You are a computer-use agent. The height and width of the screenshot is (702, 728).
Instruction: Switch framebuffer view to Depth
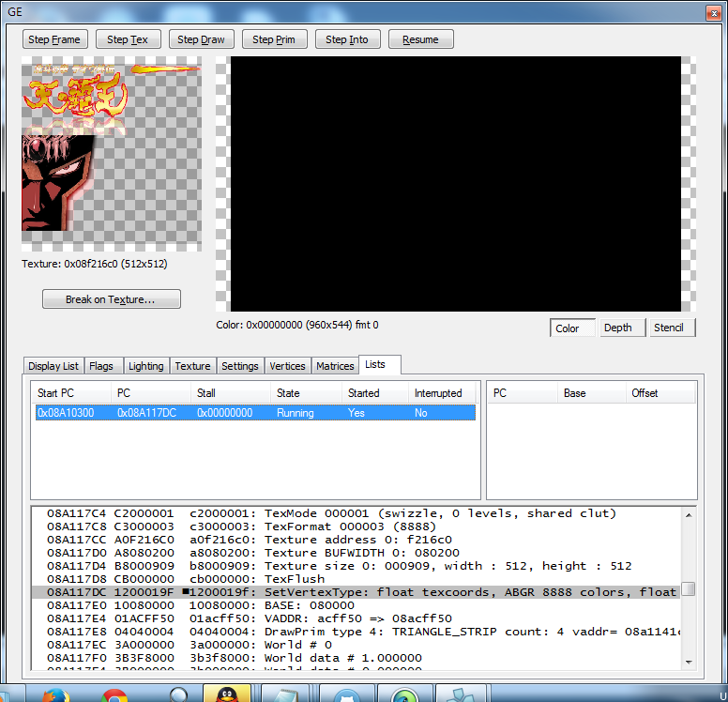tap(617, 328)
